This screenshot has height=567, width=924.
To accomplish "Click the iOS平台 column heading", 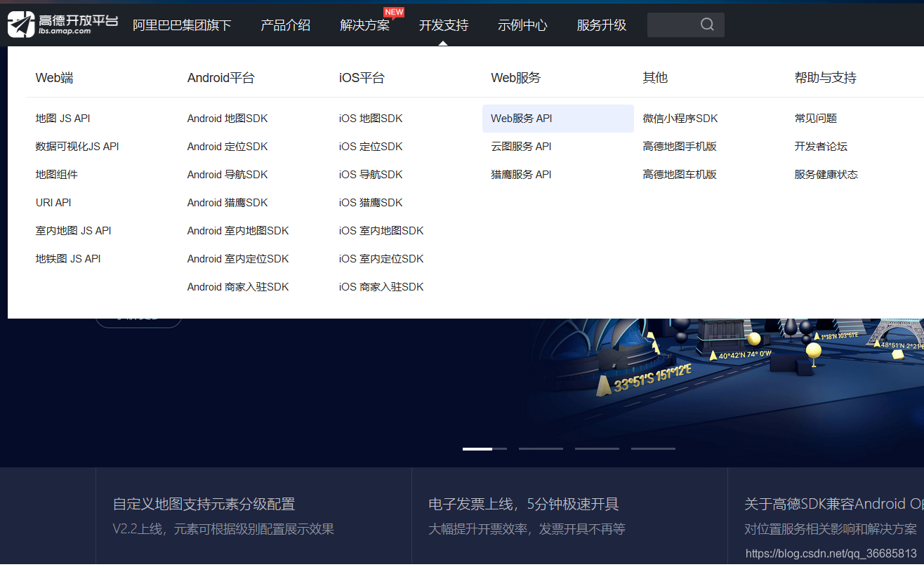I will point(362,78).
